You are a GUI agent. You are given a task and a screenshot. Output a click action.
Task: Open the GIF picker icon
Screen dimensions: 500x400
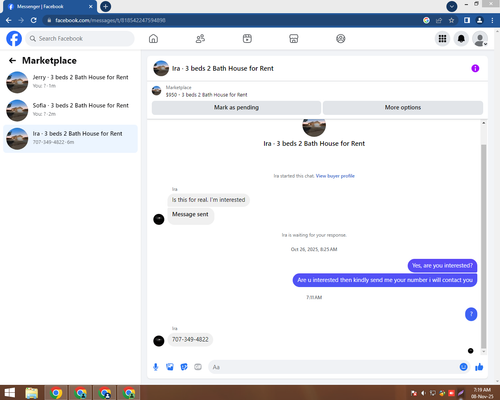[198, 367]
